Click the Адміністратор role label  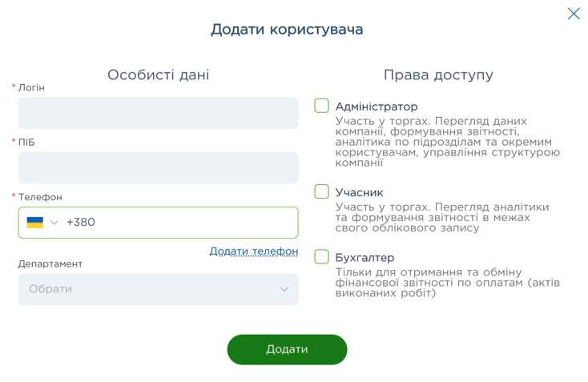(377, 107)
